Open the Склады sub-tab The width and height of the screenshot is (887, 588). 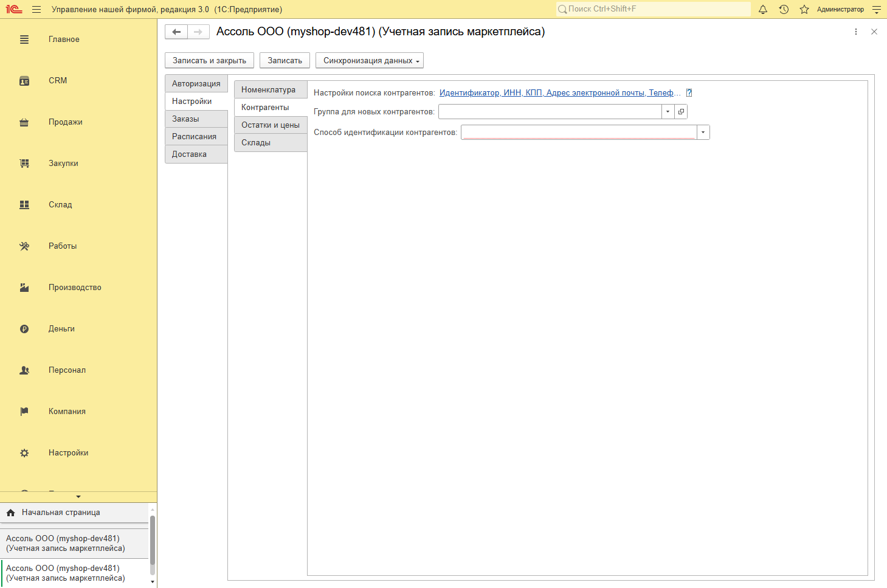pyautogui.click(x=271, y=143)
